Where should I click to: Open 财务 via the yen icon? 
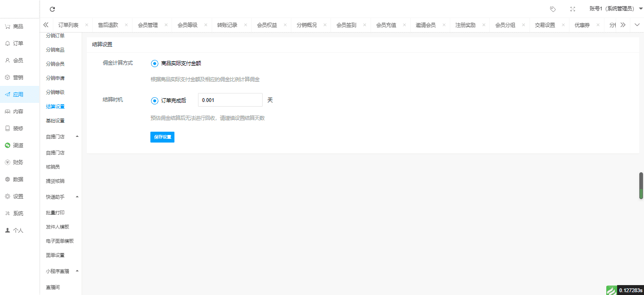8,162
